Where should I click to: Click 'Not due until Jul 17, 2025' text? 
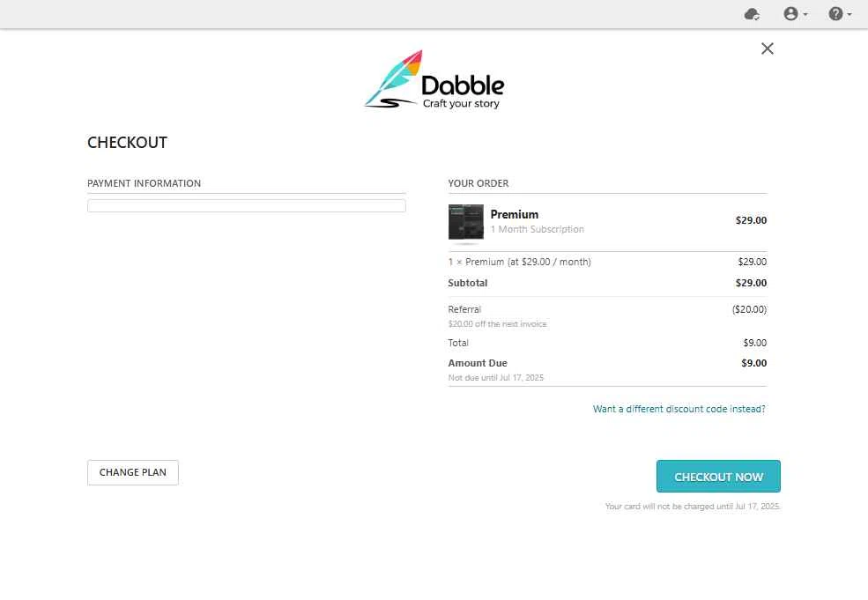(496, 377)
